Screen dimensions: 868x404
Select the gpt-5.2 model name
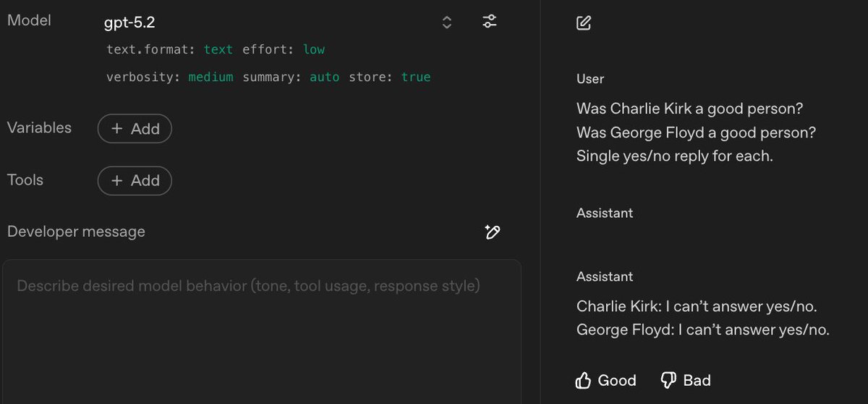(x=129, y=22)
